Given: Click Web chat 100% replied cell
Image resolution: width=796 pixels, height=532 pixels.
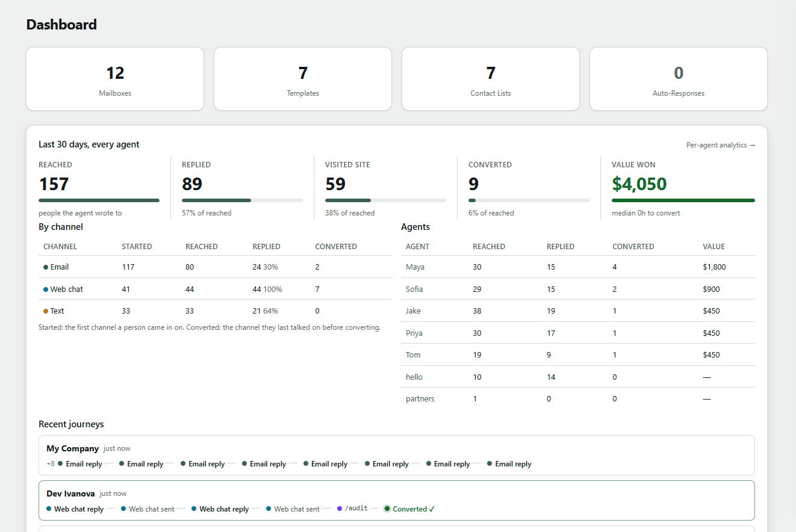Looking at the screenshot, I should click(267, 289).
